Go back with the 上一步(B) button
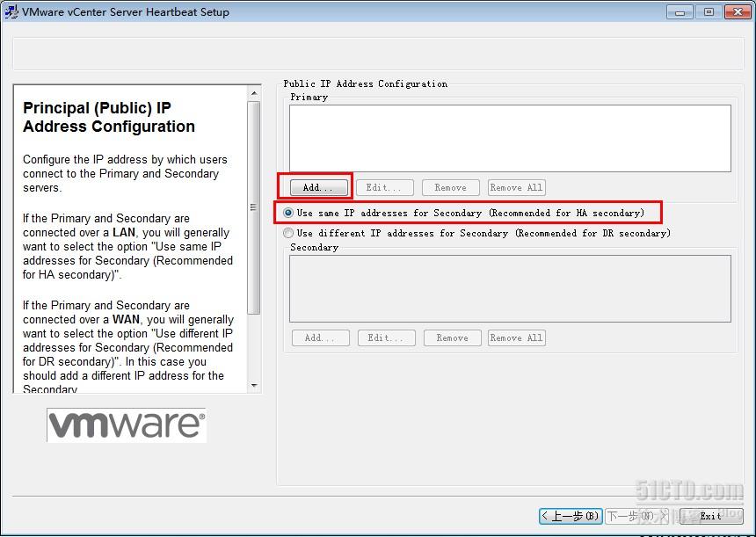The height and width of the screenshot is (537, 756). 571,516
